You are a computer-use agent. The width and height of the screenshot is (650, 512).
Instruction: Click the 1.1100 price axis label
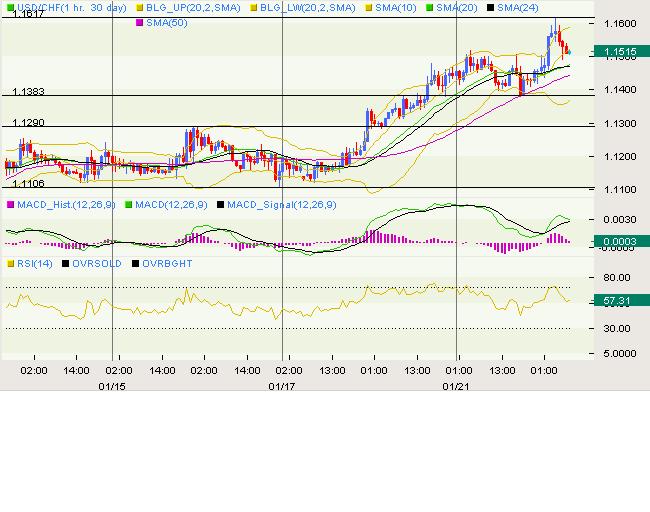[x=620, y=189]
